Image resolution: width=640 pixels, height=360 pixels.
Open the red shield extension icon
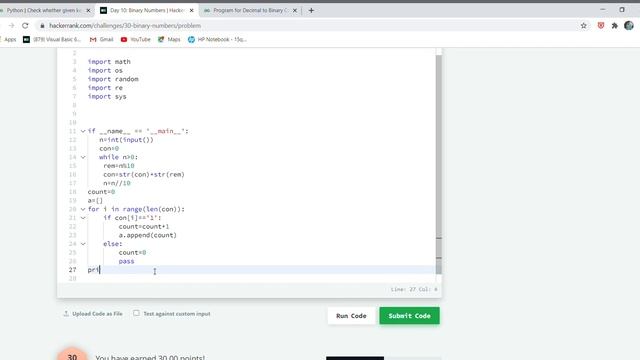[601, 26]
